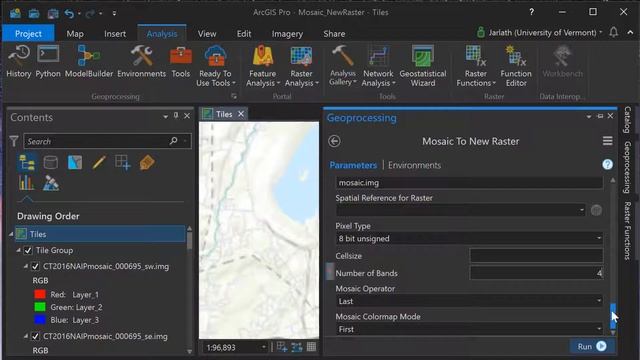Open the Python window

tap(48, 61)
